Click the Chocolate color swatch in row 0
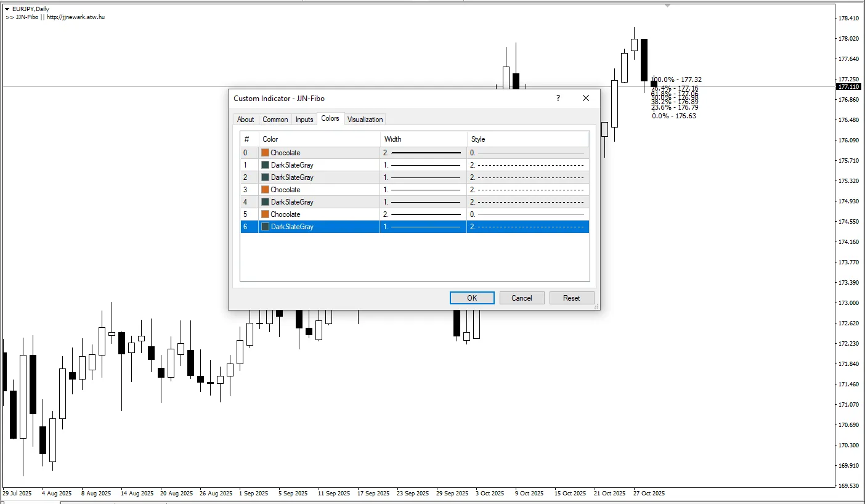The image size is (865, 504). point(266,153)
